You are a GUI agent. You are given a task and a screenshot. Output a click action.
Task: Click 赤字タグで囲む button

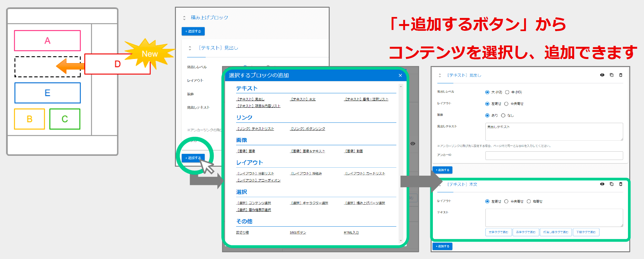pyautogui.click(x=526, y=232)
